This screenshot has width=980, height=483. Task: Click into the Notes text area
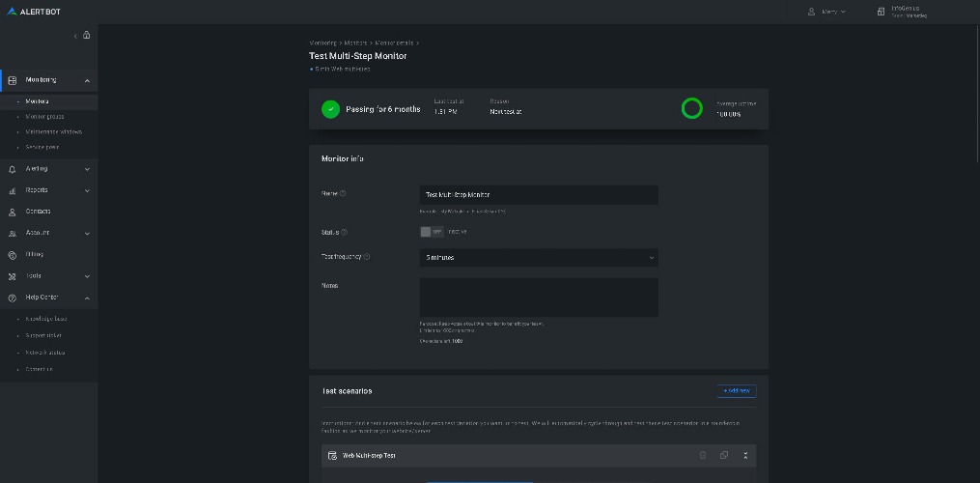tap(539, 298)
